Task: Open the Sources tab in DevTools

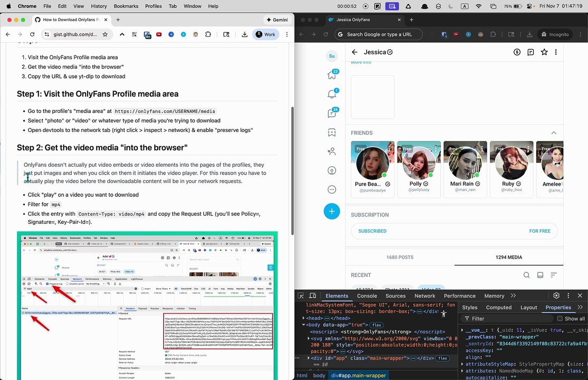Action: 395,296
